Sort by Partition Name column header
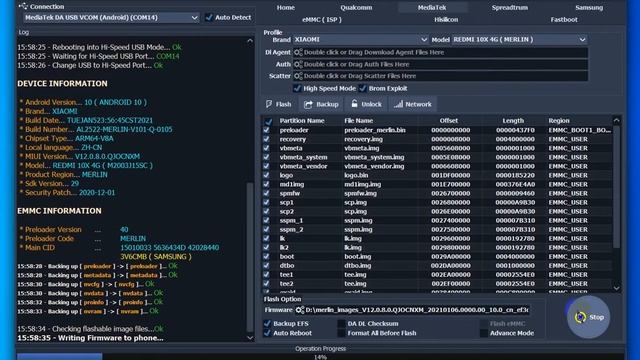Image resolution: width=640 pixels, height=360 pixels. click(x=302, y=121)
